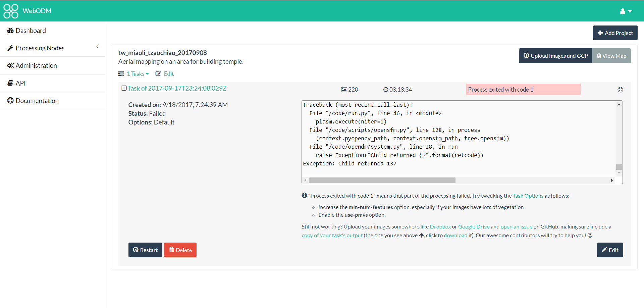Click the sad face status icon
This screenshot has width=644, height=308.
coord(620,90)
